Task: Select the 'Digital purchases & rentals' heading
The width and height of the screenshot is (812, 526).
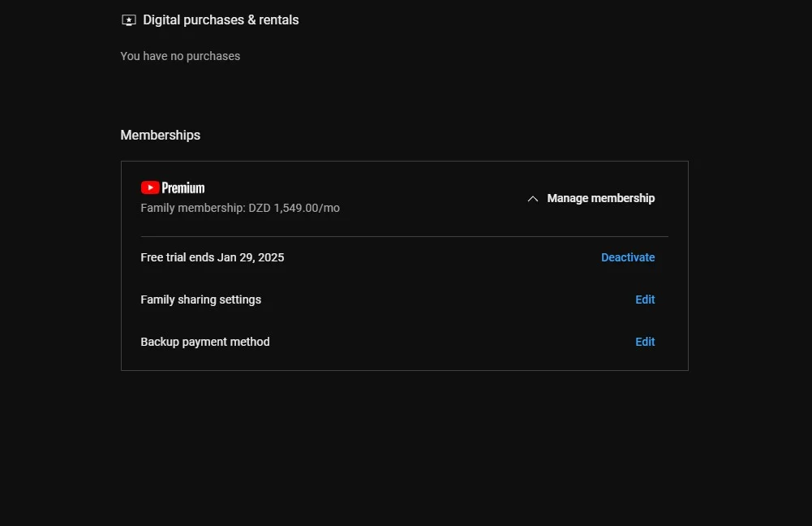Action: pos(221,20)
